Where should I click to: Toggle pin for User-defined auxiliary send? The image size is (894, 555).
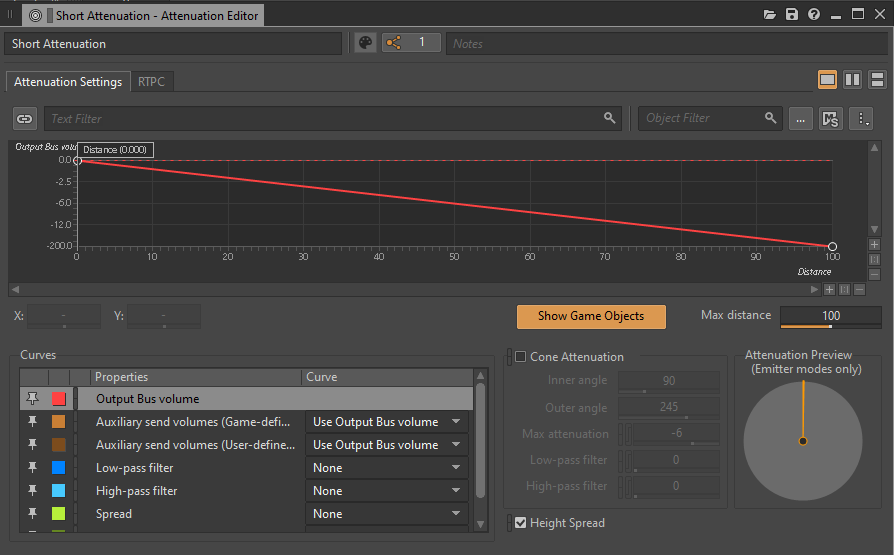32,444
